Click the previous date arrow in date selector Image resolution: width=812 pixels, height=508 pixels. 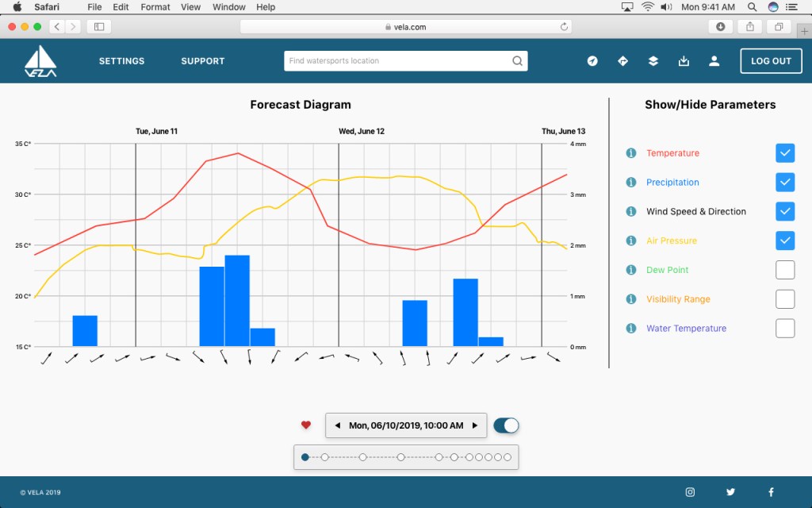point(337,425)
